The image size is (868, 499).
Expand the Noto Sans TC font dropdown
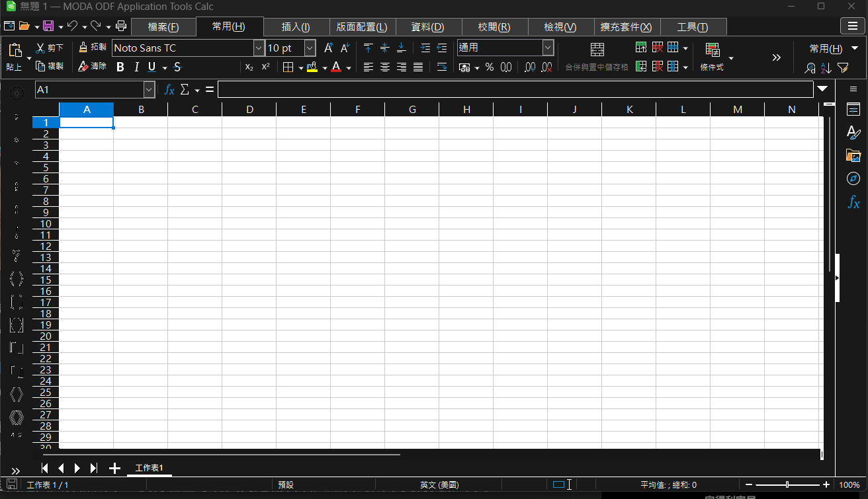[258, 48]
